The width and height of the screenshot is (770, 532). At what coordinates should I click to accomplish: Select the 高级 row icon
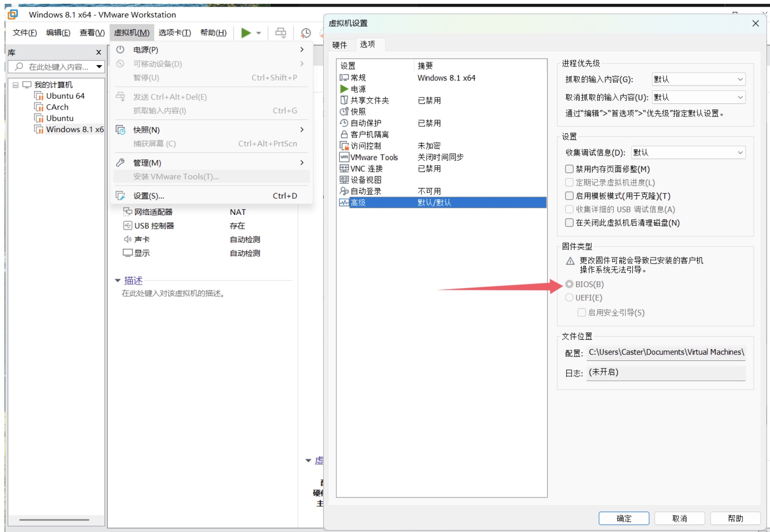(x=344, y=202)
